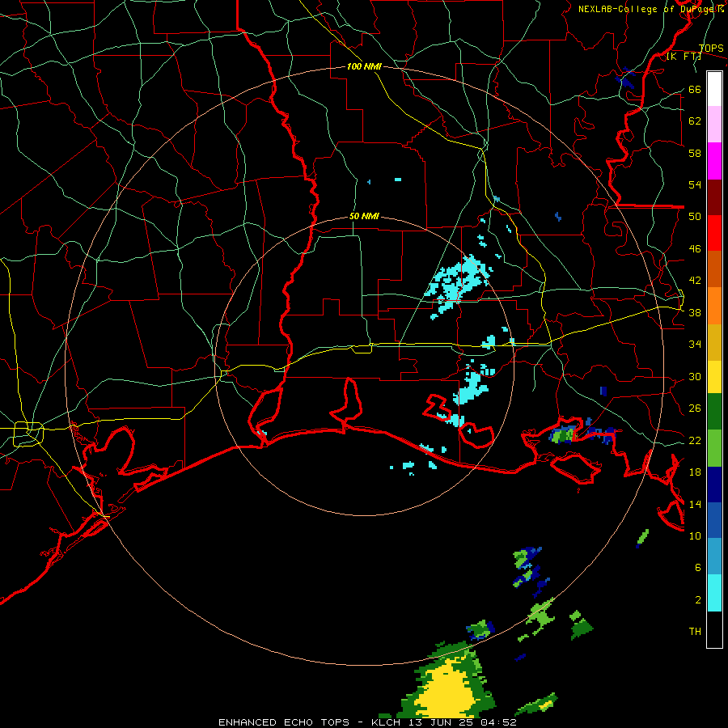
Task: Click the '66' legend value
Action: (x=695, y=89)
